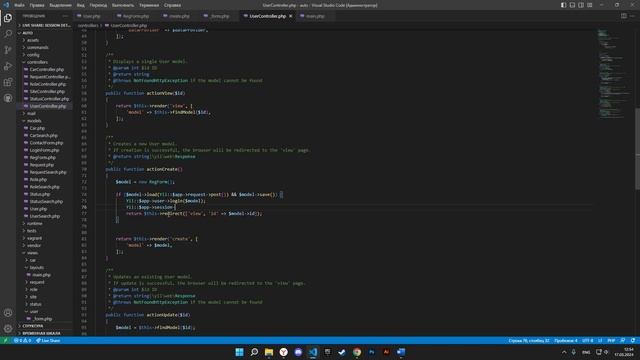Open File Explorer from the taskbar
Screen dimensions: 640x360
click(269, 352)
